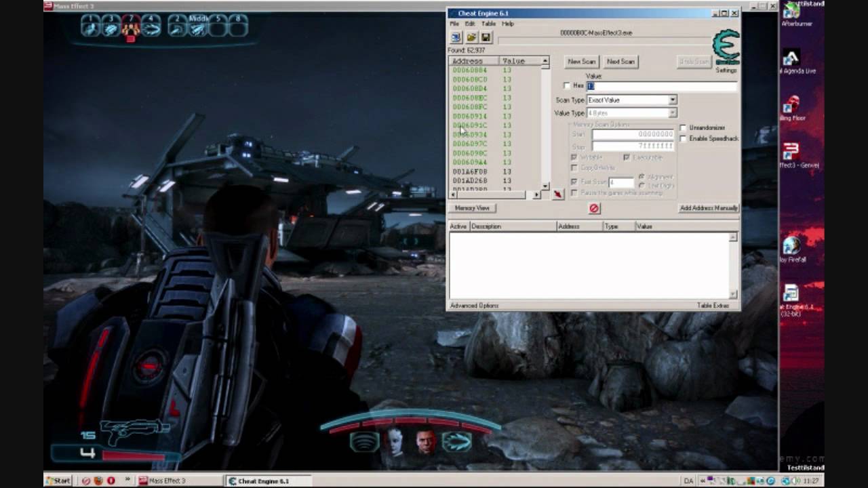868x488 pixels.
Task: Click Add Address Manually button
Action: coord(709,208)
